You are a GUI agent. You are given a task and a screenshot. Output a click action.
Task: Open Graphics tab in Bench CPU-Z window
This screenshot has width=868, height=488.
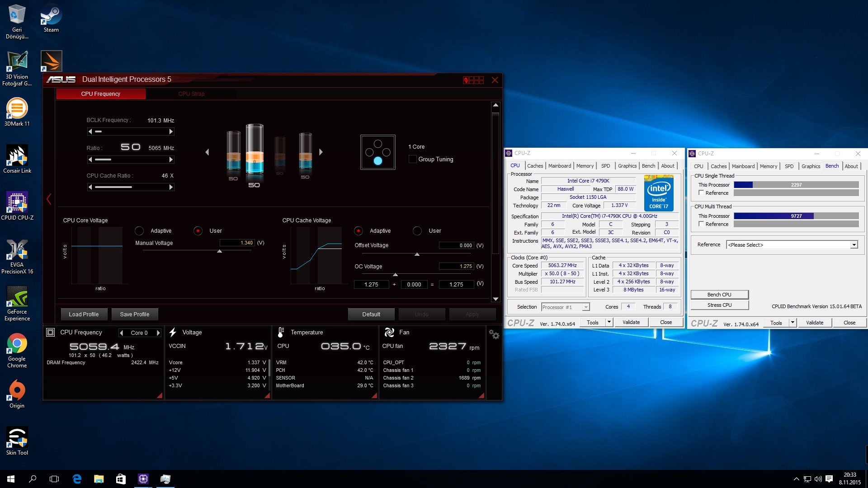click(x=811, y=166)
